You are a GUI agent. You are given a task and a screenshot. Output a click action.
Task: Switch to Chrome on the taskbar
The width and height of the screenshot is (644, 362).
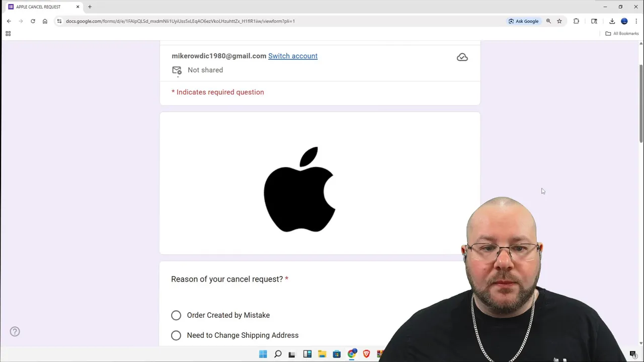coord(352,354)
